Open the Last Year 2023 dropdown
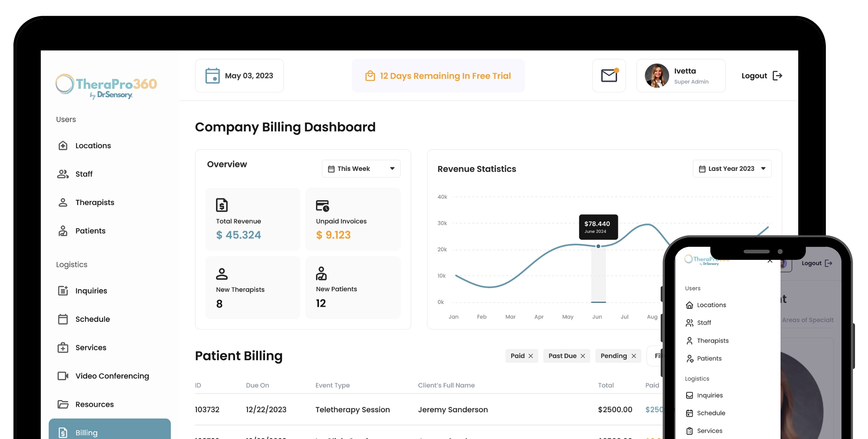This screenshot has width=868, height=439. click(x=732, y=169)
